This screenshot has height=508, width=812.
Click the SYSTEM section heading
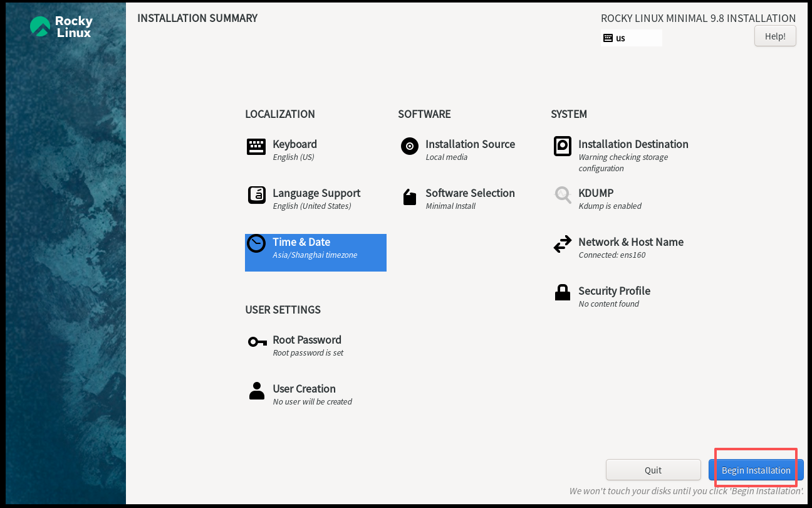click(x=569, y=114)
